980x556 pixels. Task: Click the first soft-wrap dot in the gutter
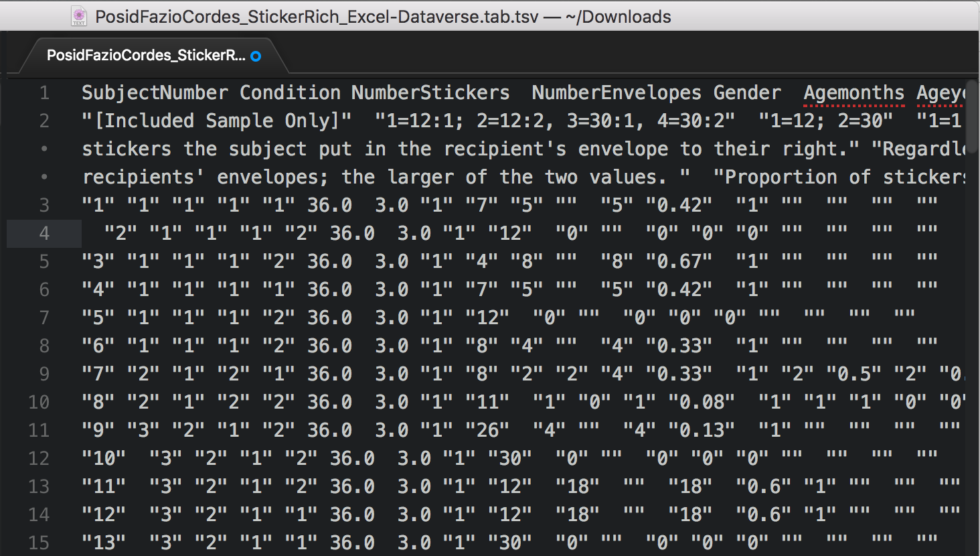(44, 149)
